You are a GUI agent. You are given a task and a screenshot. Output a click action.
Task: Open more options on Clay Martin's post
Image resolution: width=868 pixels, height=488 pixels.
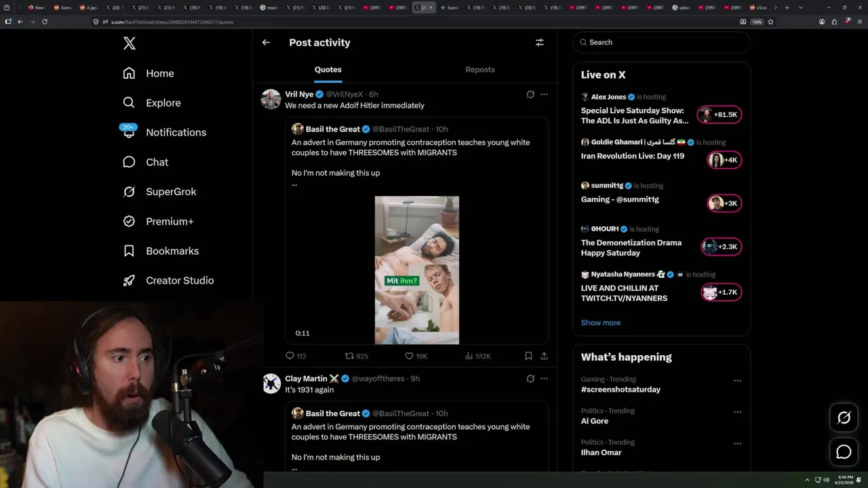point(544,378)
